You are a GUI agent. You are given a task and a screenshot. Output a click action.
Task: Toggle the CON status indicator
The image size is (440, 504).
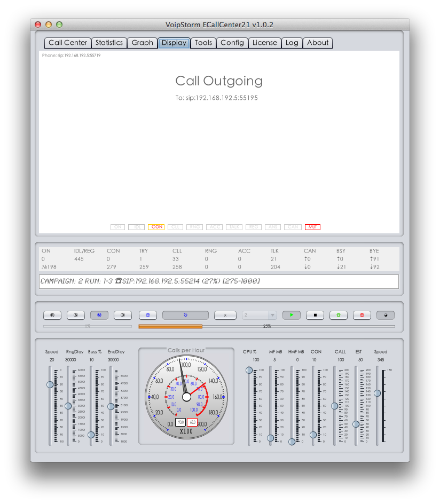(x=156, y=227)
